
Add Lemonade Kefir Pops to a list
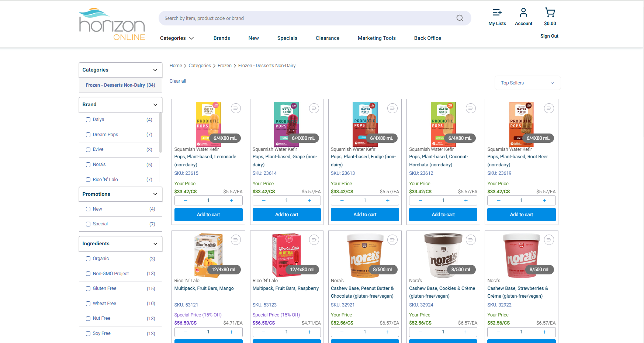(x=236, y=108)
